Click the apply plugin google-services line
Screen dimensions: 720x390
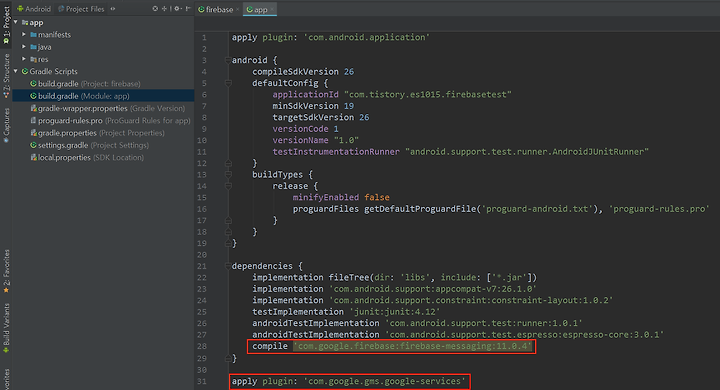pos(349,381)
